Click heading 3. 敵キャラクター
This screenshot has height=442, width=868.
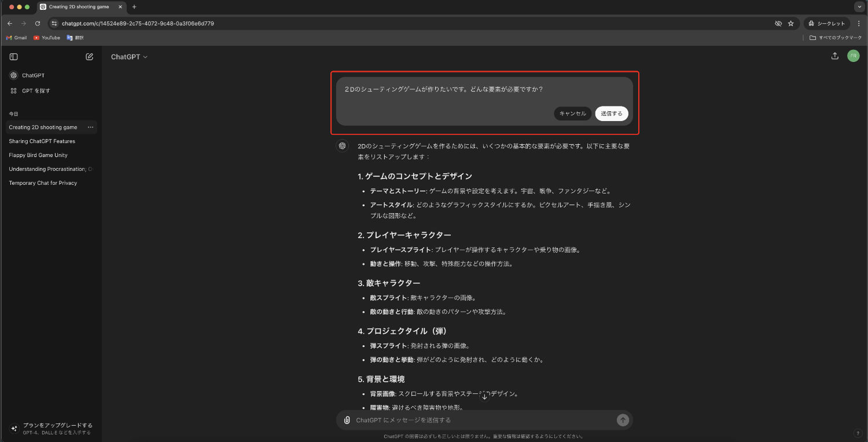[x=389, y=283]
